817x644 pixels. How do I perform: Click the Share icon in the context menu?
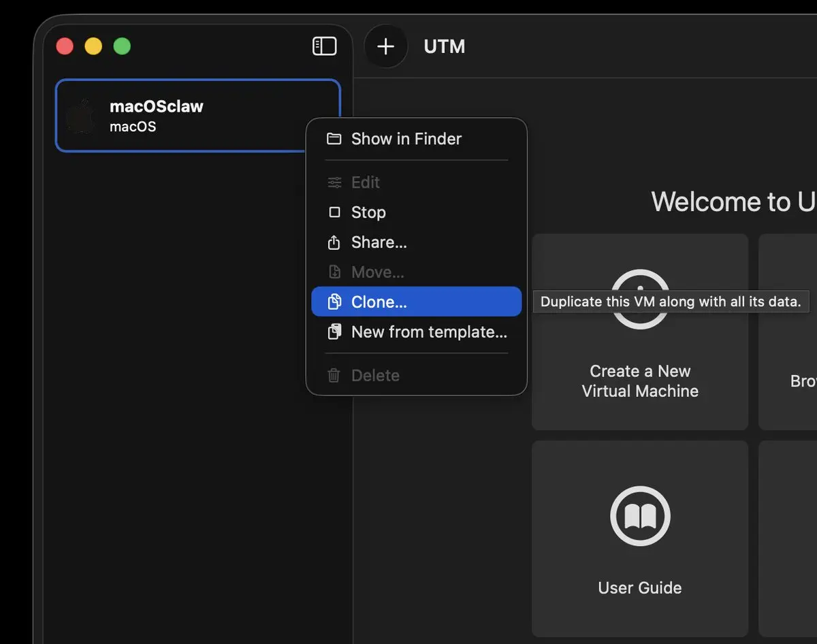334,242
